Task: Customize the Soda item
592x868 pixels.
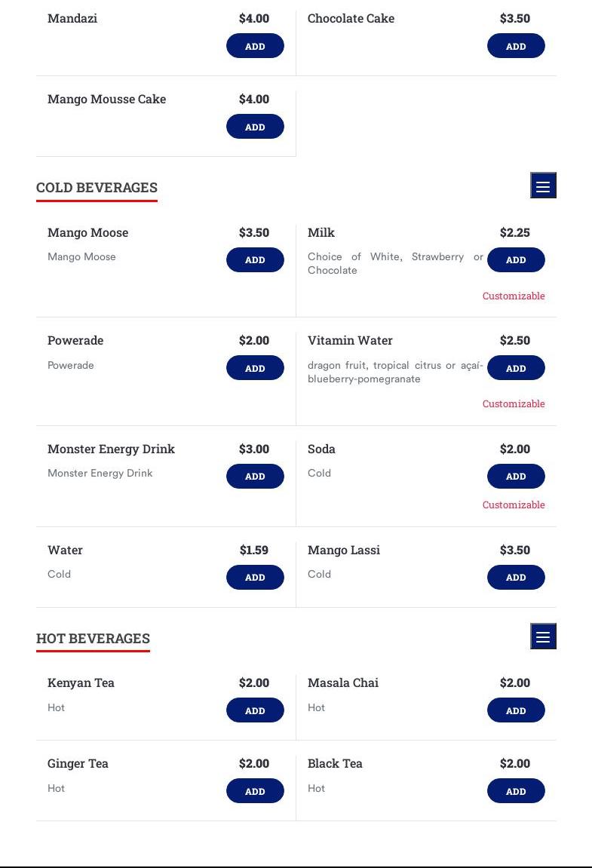Action: [x=514, y=505]
